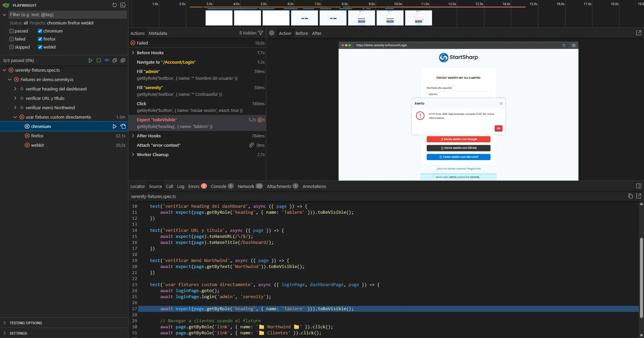The image size is (644, 338).
Task: Toggle watch mode with the eye icon
Action: pyautogui.click(x=106, y=60)
